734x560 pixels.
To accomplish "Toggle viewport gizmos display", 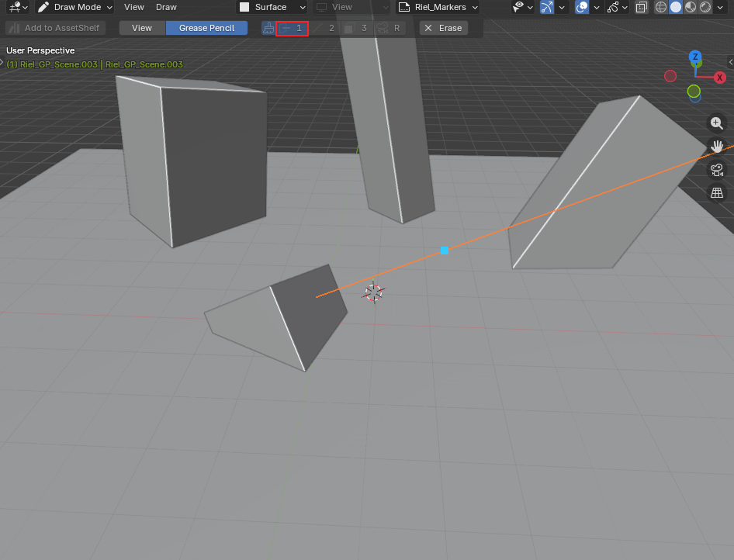I will [547, 7].
